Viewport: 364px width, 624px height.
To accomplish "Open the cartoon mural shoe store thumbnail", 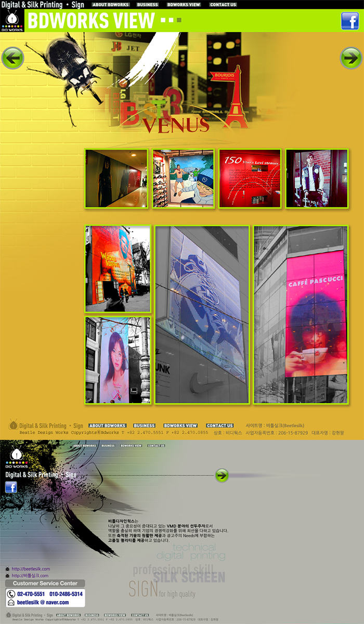I will coord(183,178).
